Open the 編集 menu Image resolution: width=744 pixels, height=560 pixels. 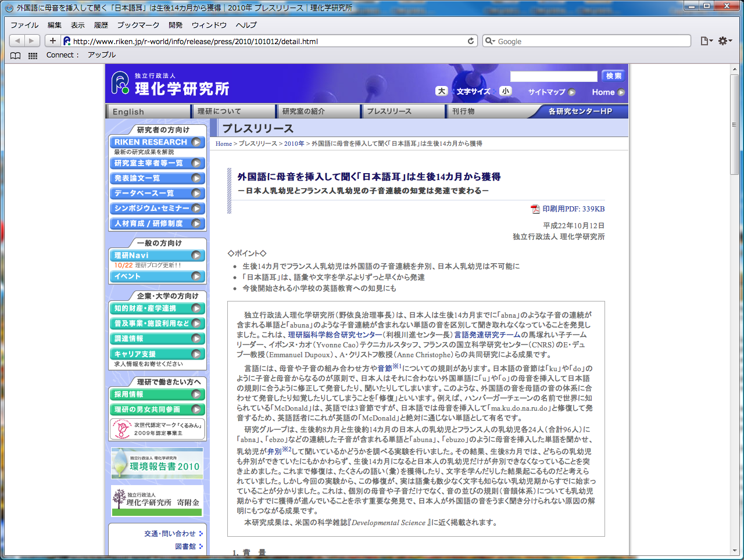pos(55,25)
